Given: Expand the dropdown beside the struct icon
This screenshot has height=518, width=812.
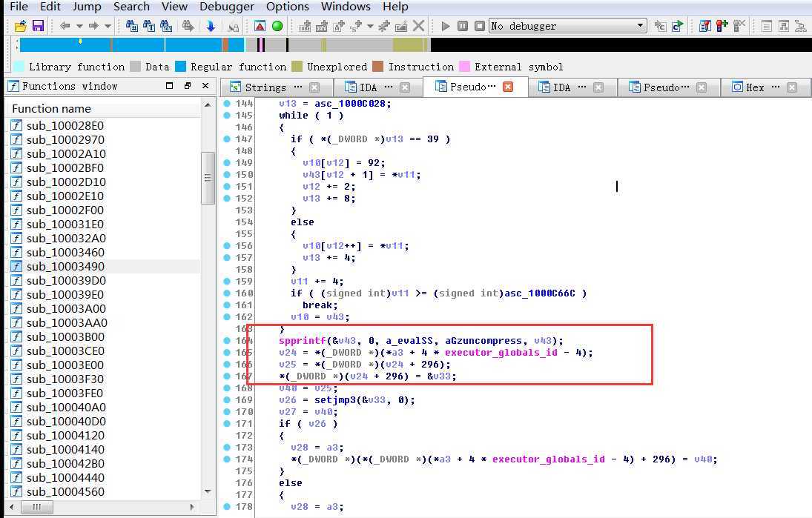Looking at the screenshot, I should 370,26.
